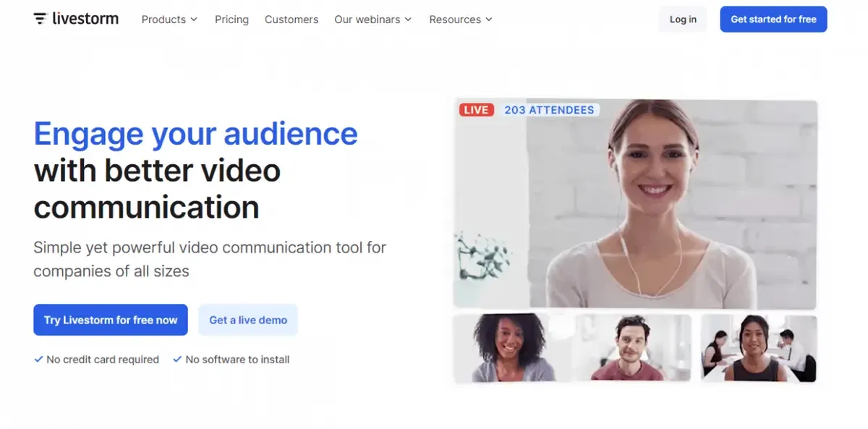Click the red LIVE badge
This screenshot has width=868, height=429.
(x=476, y=110)
